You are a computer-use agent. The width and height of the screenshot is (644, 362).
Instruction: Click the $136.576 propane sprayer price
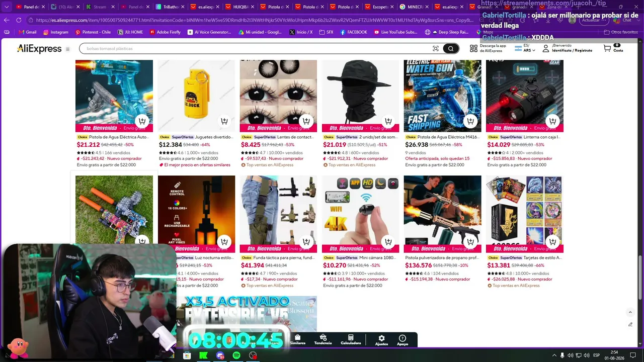click(419, 265)
